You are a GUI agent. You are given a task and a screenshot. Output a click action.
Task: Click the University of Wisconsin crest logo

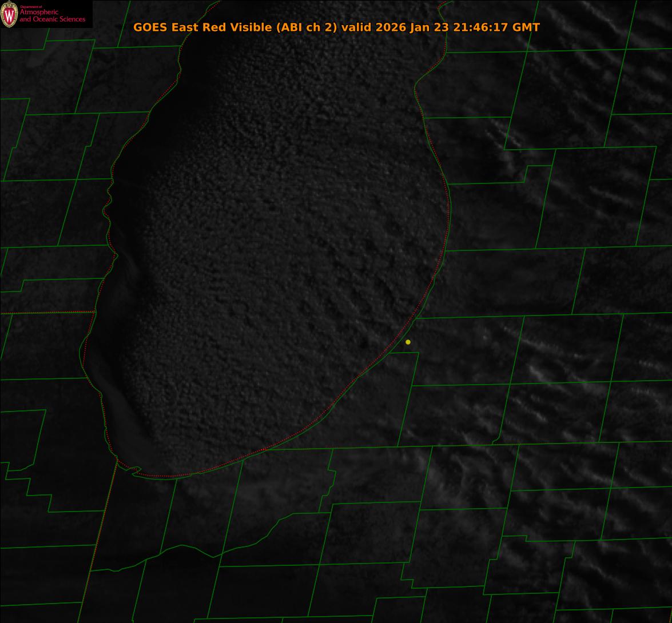click(x=9, y=14)
